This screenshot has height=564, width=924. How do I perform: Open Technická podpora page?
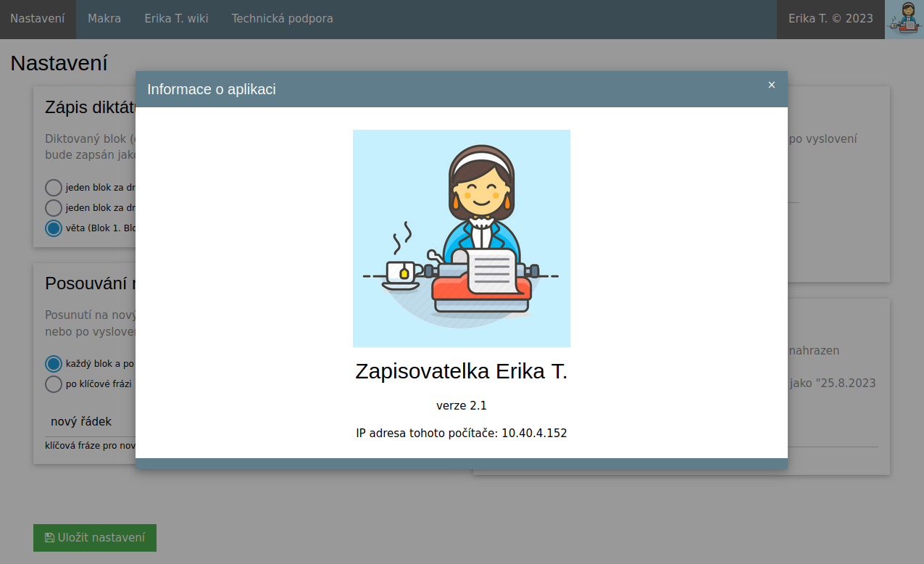(282, 19)
